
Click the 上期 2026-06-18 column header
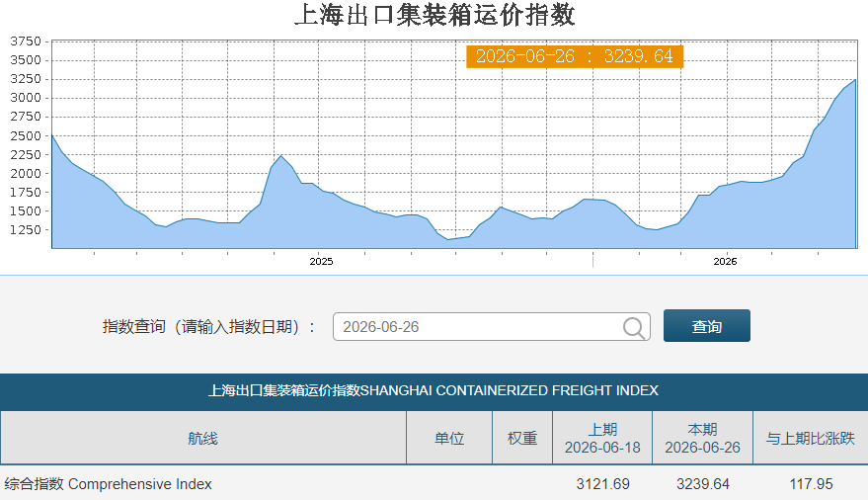(602, 438)
